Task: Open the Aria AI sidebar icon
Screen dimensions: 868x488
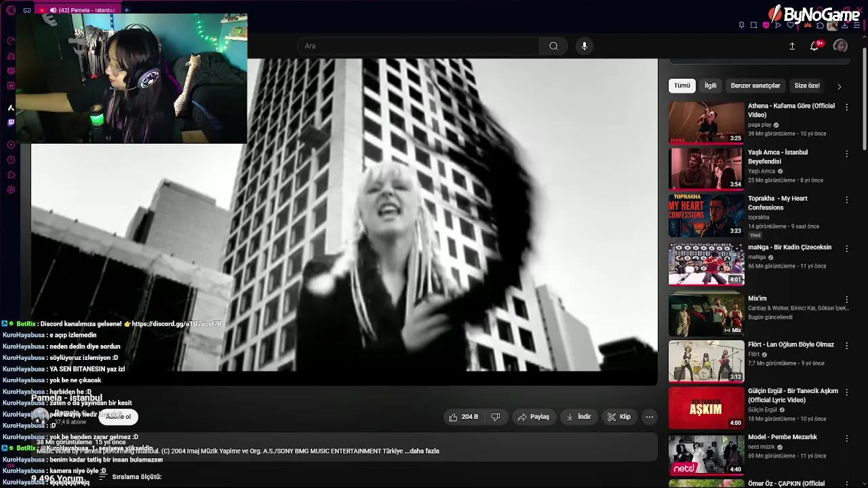Action: (11, 108)
